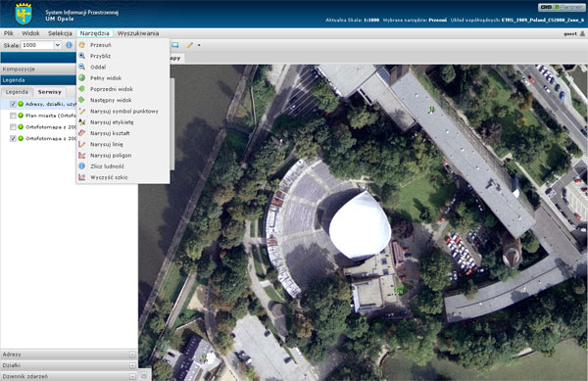Screen dimensions: 588x381
Task: Click in the Skala input field
Action: coord(38,45)
